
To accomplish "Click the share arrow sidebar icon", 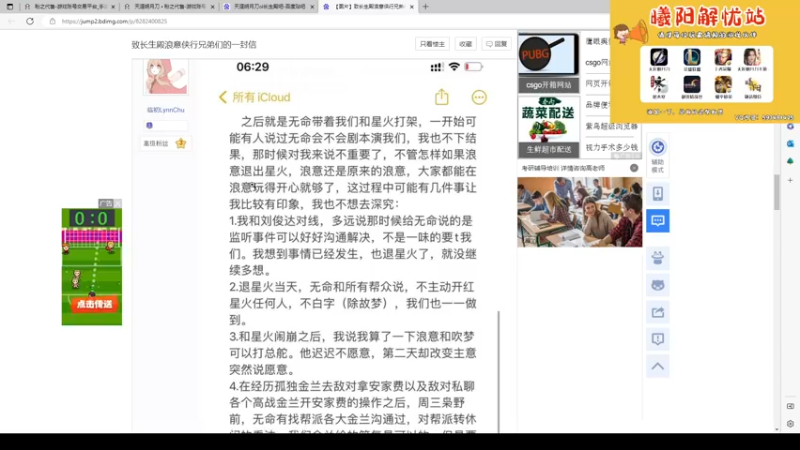I will pos(658,312).
